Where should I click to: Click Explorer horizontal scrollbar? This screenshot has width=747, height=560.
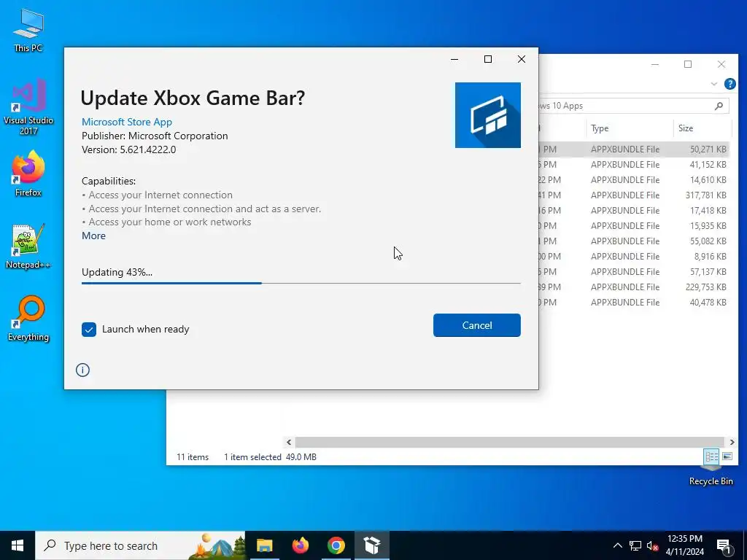click(x=510, y=443)
